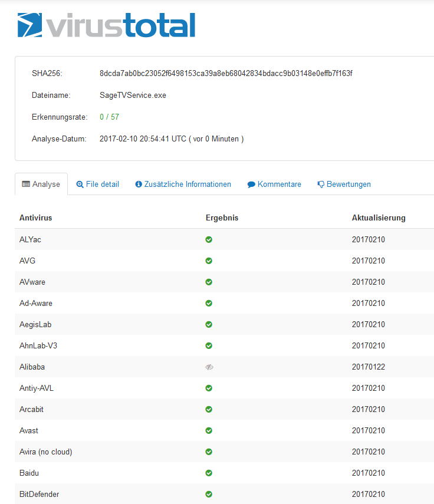Click the list icon on Analyse tab
The image size is (434, 504).
click(x=26, y=184)
